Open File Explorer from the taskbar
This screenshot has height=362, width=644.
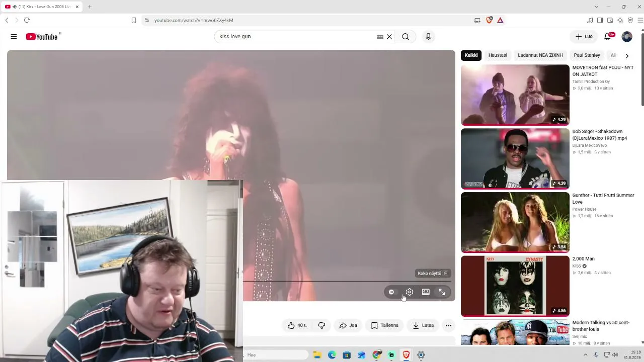(x=317, y=355)
